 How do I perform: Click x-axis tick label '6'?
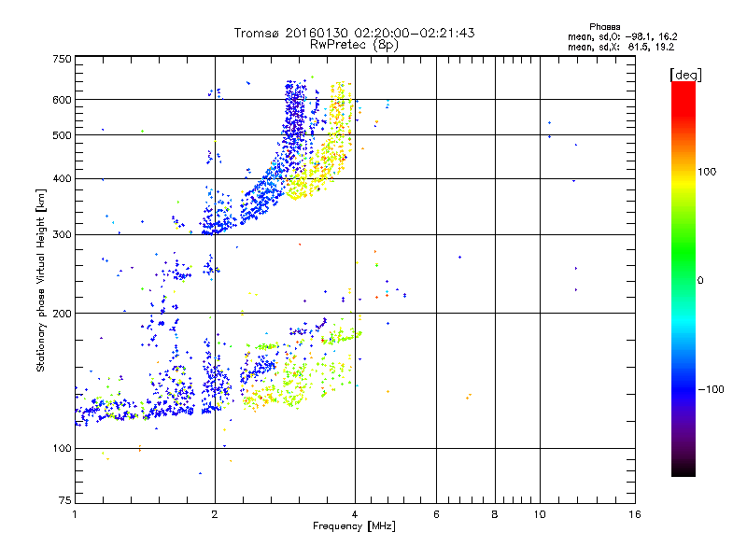pos(436,514)
